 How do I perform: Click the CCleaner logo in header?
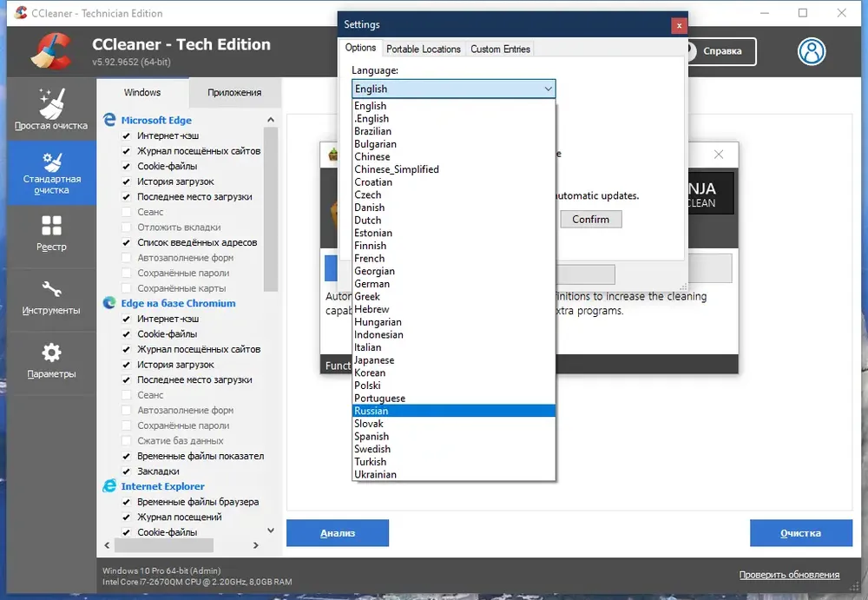(51, 51)
